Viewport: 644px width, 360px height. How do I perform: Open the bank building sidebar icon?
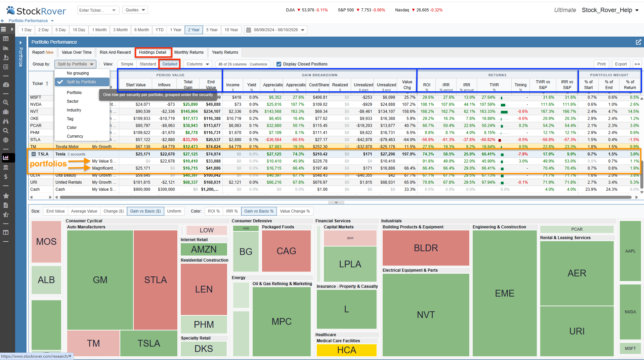pos(6,167)
